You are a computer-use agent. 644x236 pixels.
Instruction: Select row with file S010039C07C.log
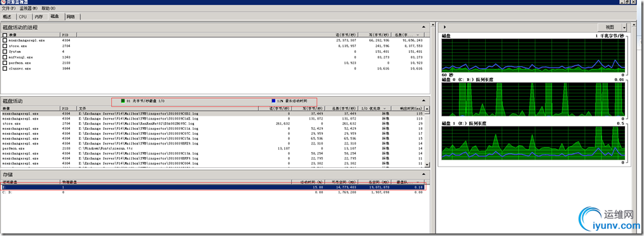[213, 133]
